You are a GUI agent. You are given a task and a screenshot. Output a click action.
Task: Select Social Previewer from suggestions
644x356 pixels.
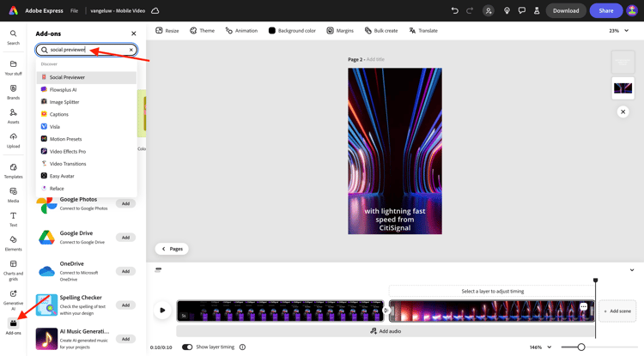coord(86,77)
